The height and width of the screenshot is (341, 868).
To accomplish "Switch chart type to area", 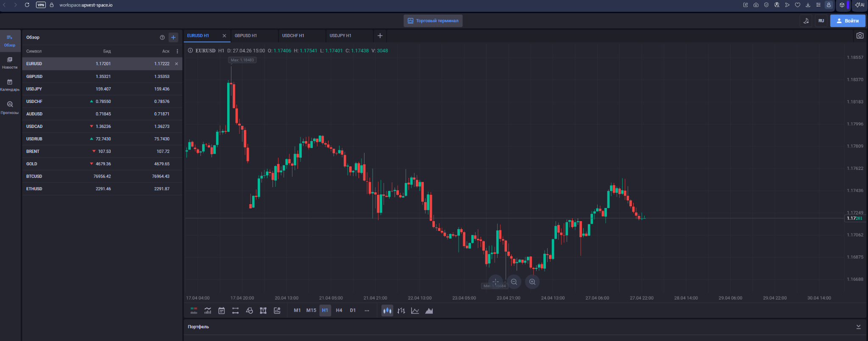I will 429,311.
